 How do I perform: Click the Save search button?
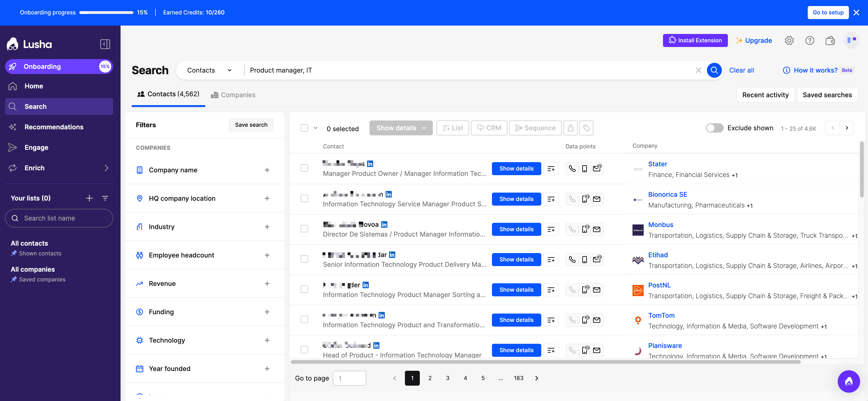coord(251,125)
